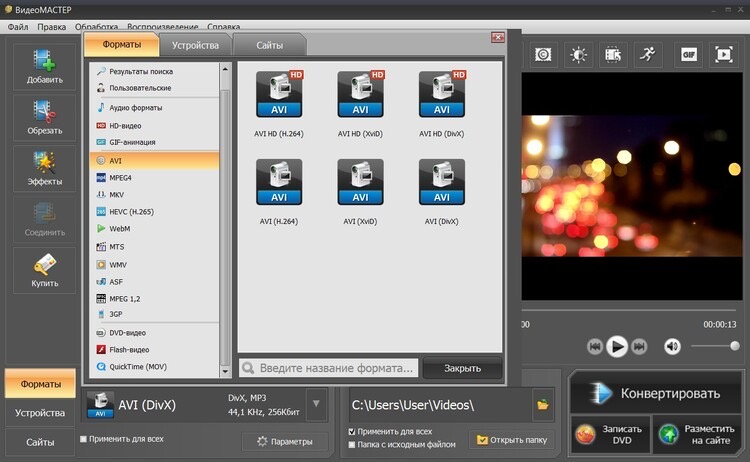Uncheck Применить для всех under output folder

[352, 431]
